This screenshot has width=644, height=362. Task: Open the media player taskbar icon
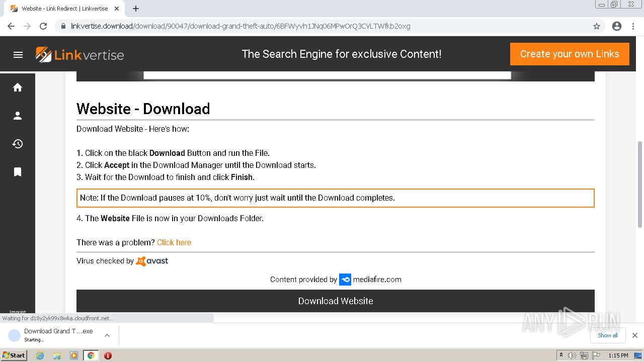tap(74, 355)
